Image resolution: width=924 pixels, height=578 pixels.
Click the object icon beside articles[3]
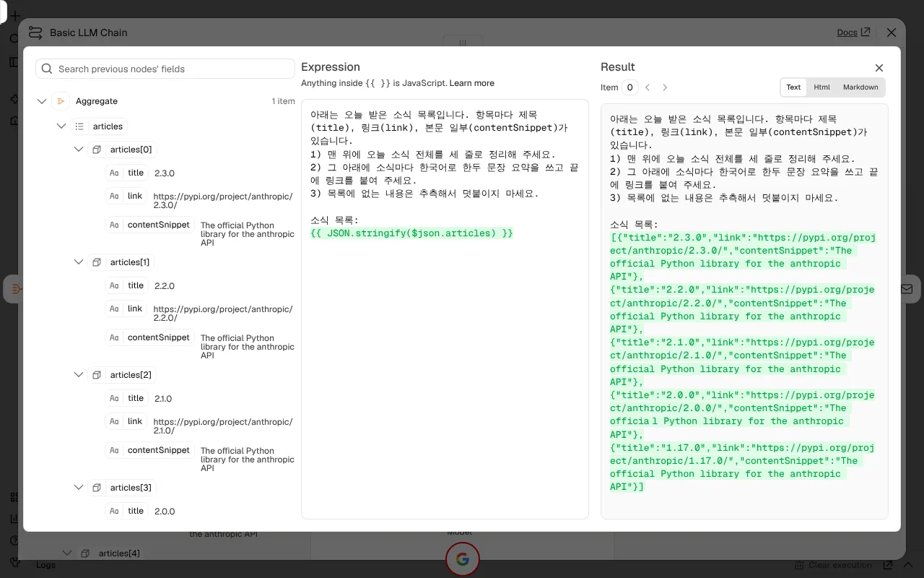pyautogui.click(x=97, y=488)
